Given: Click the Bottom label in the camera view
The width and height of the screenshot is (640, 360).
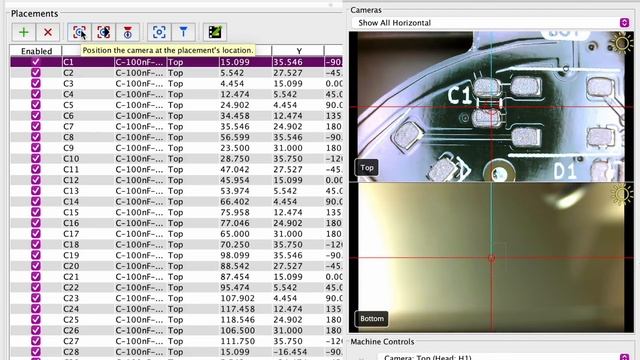Looking at the screenshot, I should [372, 318].
